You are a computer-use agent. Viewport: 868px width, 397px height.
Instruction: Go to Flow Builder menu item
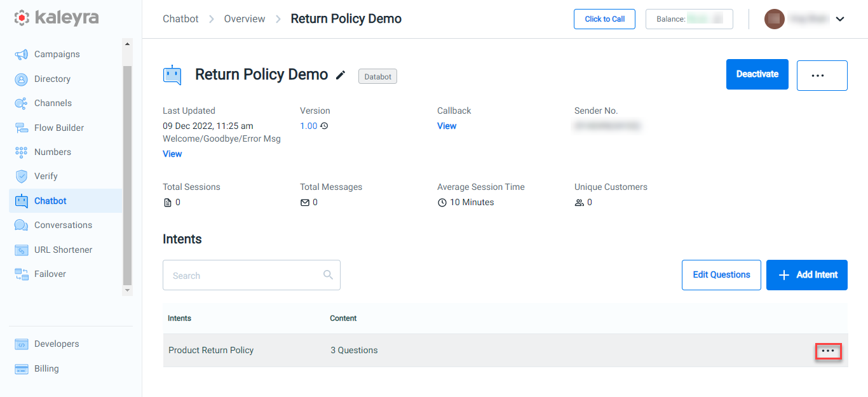(59, 128)
